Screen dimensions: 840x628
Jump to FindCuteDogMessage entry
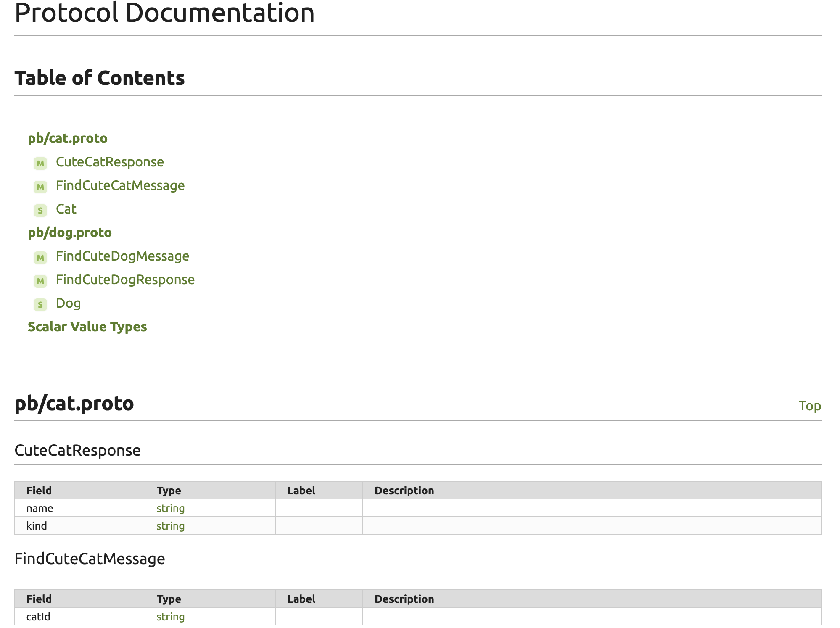[122, 256]
